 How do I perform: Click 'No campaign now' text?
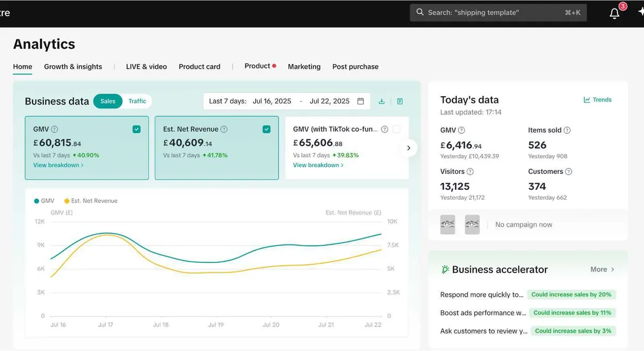click(x=523, y=225)
